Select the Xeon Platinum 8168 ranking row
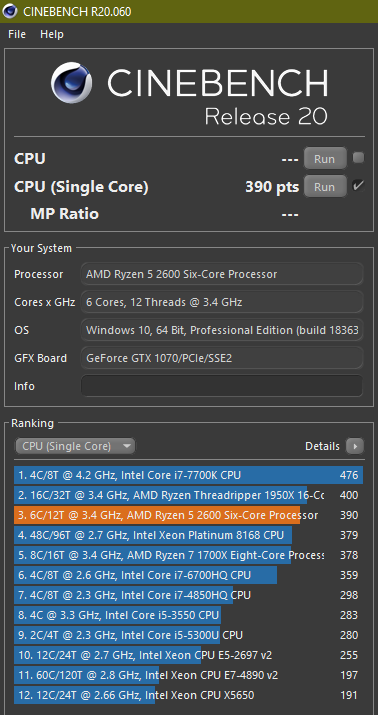Viewport: 378px width, 715px height. click(x=188, y=535)
